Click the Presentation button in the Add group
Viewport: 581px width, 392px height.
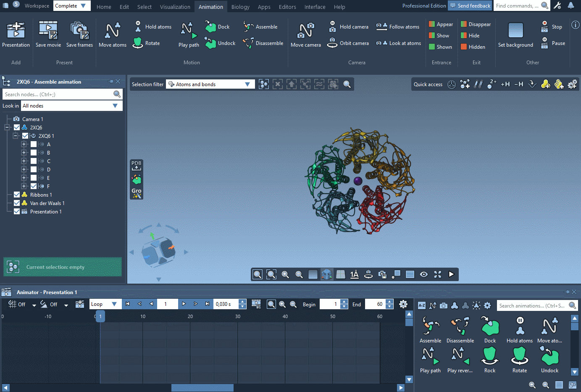click(x=16, y=34)
